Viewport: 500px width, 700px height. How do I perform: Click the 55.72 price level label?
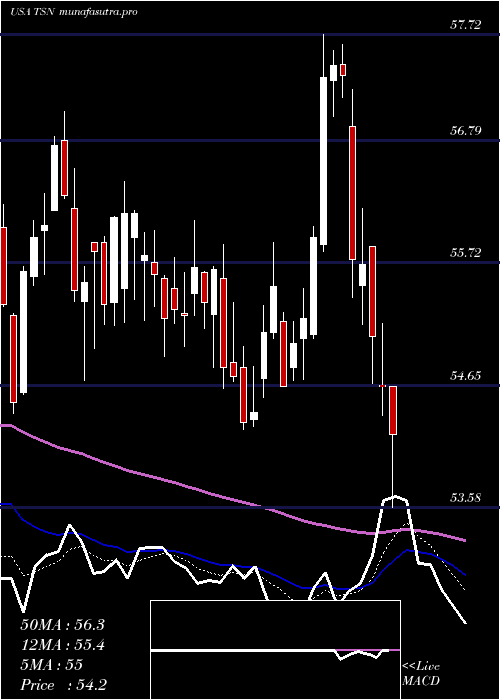[466, 253]
